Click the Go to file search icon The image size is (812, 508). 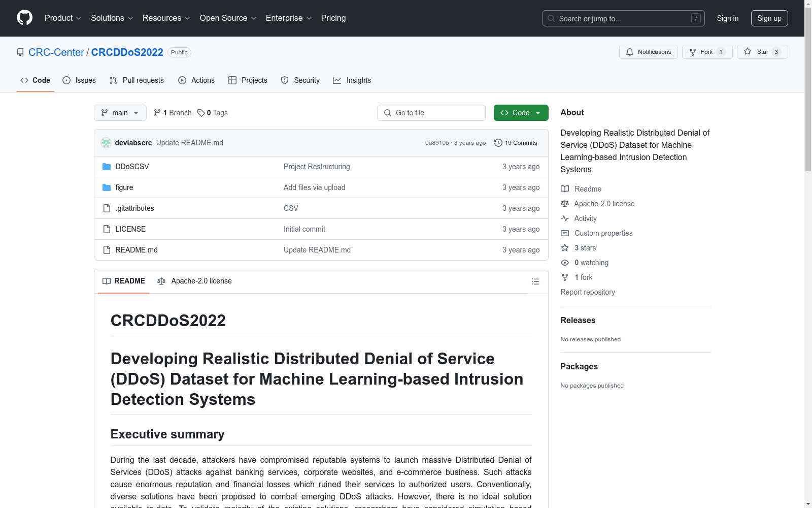tap(388, 113)
